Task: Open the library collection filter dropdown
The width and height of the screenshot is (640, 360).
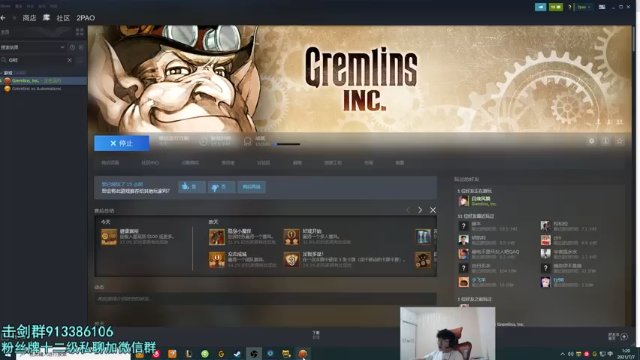Action: [x=33, y=47]
